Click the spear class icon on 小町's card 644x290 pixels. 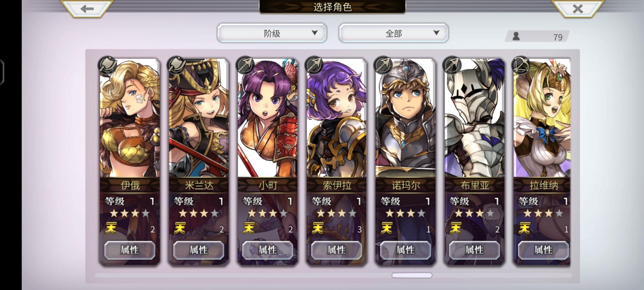pyautogui.click(x=245, y=65)
